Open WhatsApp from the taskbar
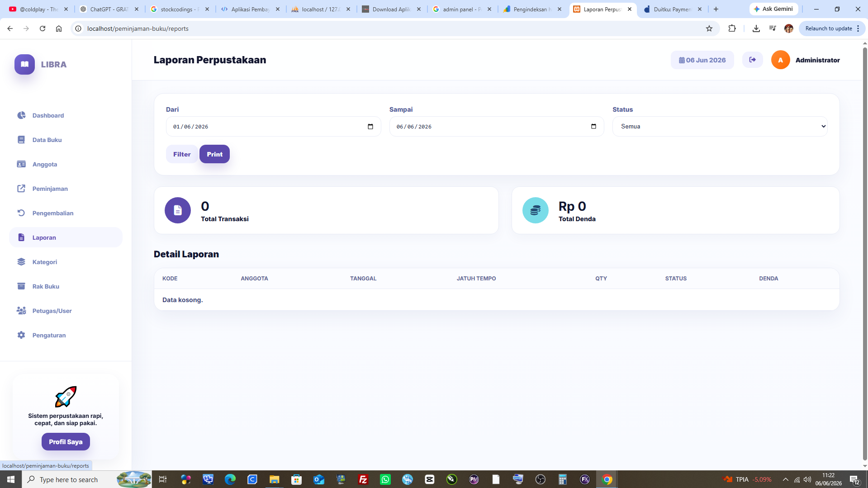The width and height of the screenshot is (868, 488). coord(385,479)
